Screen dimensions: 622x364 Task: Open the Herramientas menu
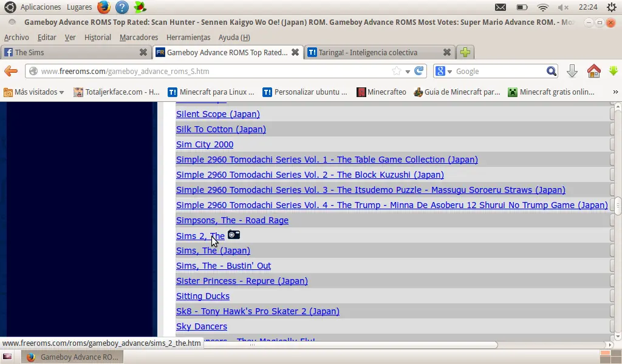pos(188,37)
